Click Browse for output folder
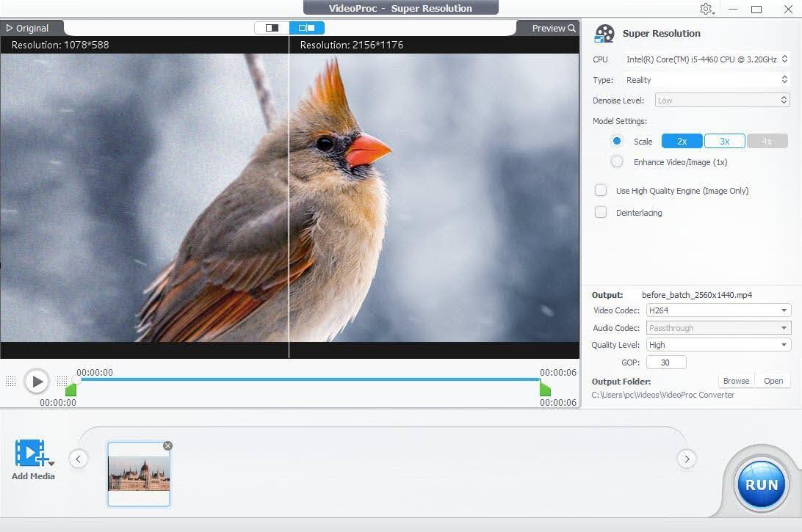802x532 pixels. [x=736, y=381]
